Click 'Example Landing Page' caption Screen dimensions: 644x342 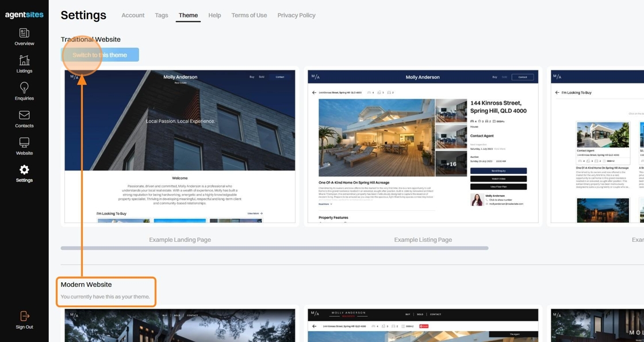point(180,240)
